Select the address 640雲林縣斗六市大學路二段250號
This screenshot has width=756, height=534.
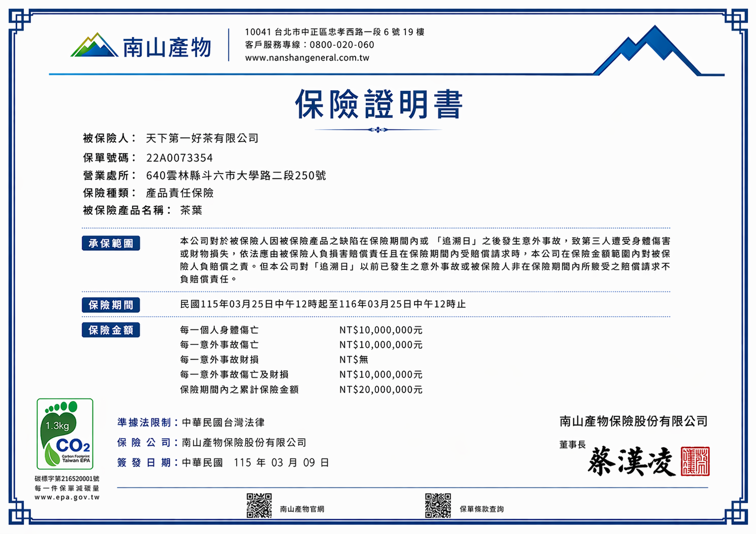(x=236, y=176)
